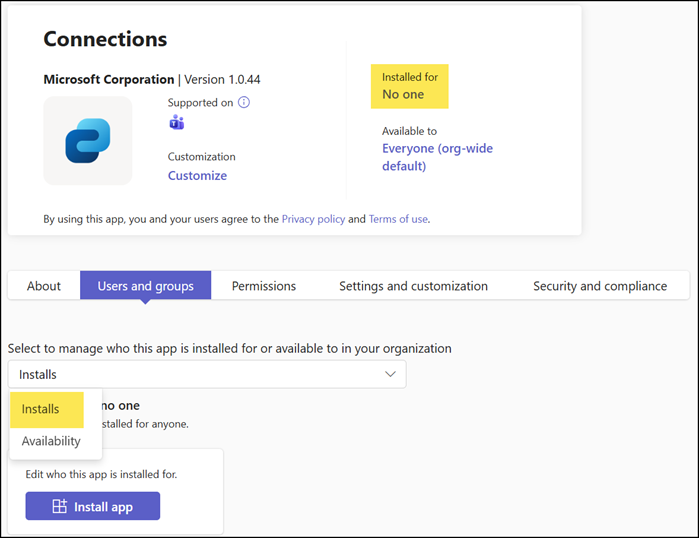The image size is (700, 538).
Task: Click 'Edit who this app is installed for' text
Action: [101, 474]
